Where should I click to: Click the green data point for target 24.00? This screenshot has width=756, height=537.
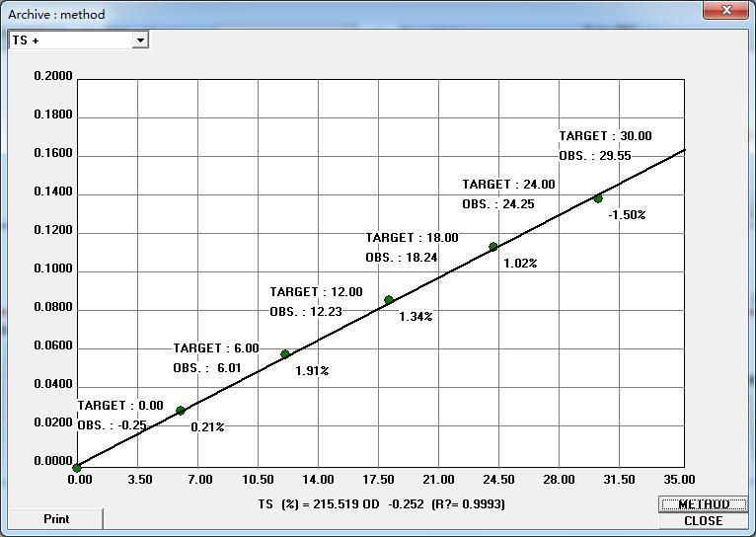click(493, 247)
